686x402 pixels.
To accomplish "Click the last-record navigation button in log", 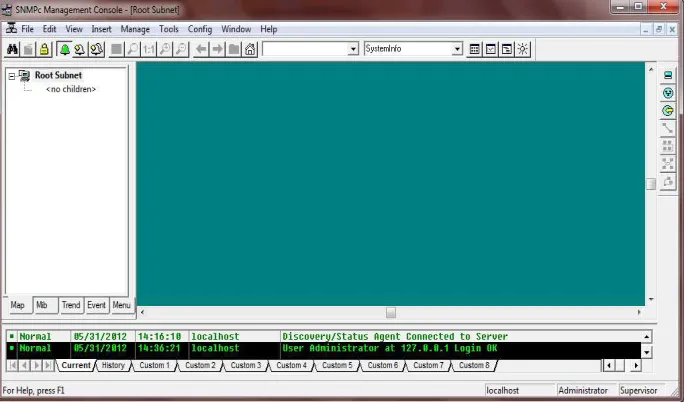I will (48, 365).
